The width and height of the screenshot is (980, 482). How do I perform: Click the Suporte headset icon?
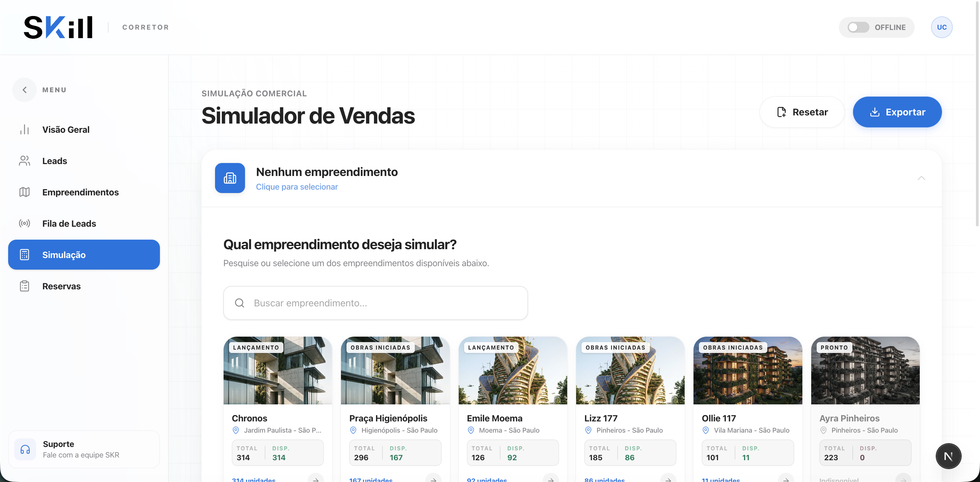tap(25, 449)
